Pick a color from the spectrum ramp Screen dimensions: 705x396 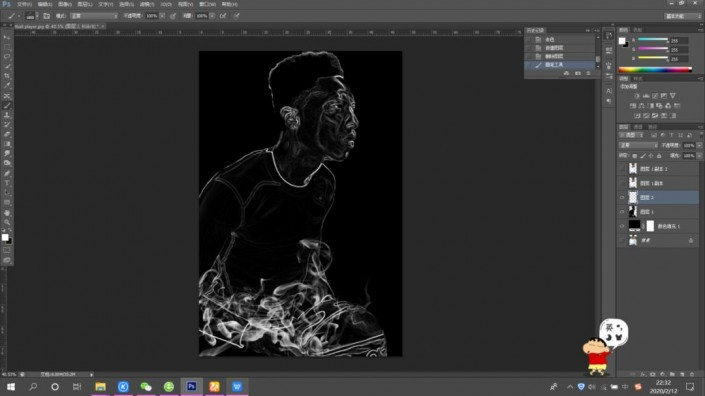[655, 70]
